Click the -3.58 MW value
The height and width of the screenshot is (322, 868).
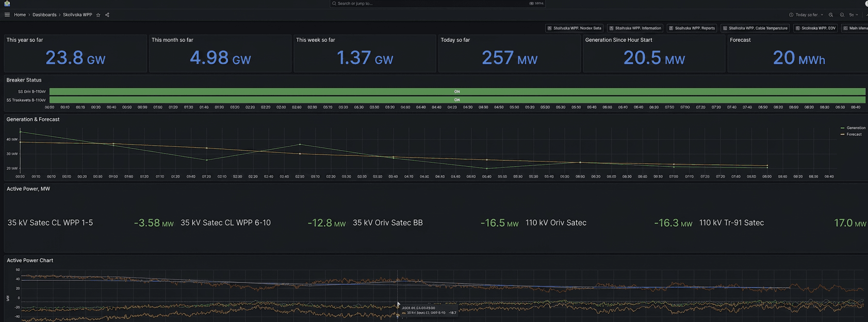click(154, 223)
